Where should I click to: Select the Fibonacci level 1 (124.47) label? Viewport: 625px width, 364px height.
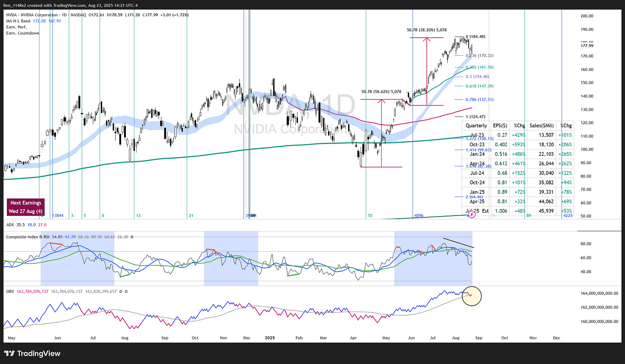[476, 117]
